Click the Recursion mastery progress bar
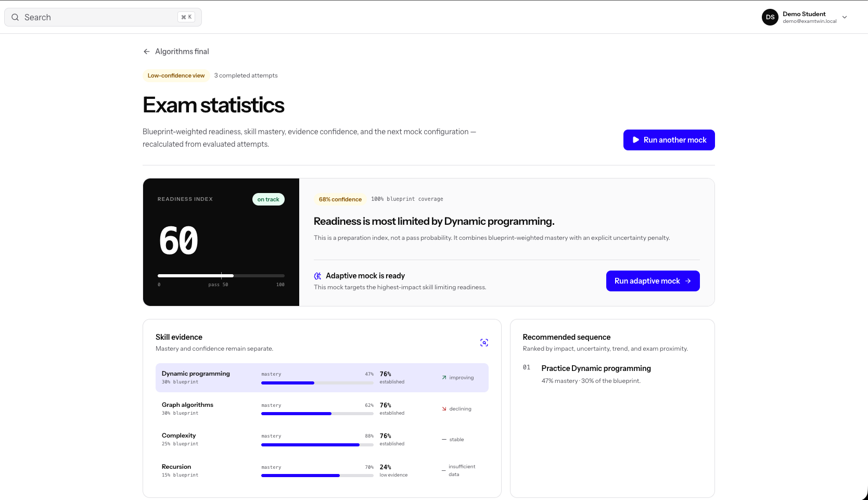The height and width of the screenshot is (500, 868). pos(317,476)
